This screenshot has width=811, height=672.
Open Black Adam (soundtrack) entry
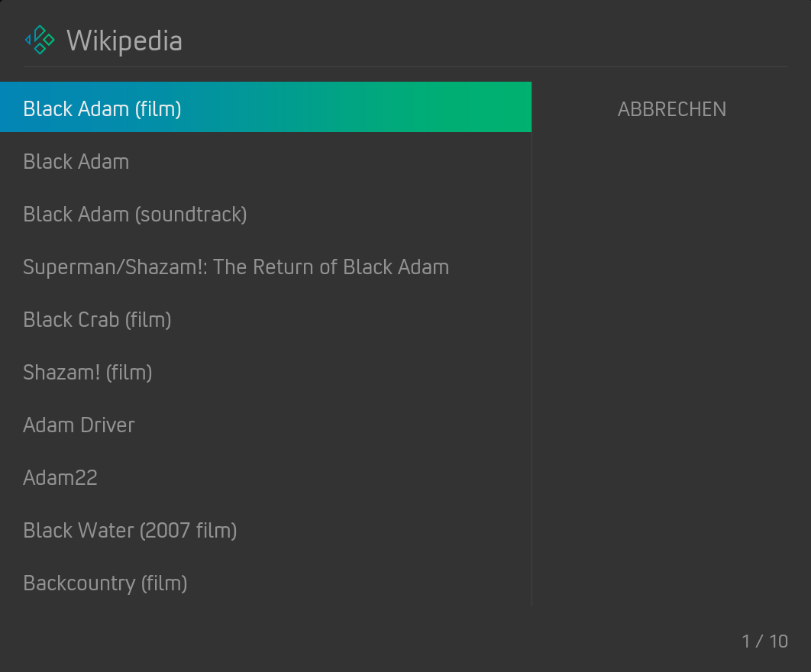(x=265, y=214)
